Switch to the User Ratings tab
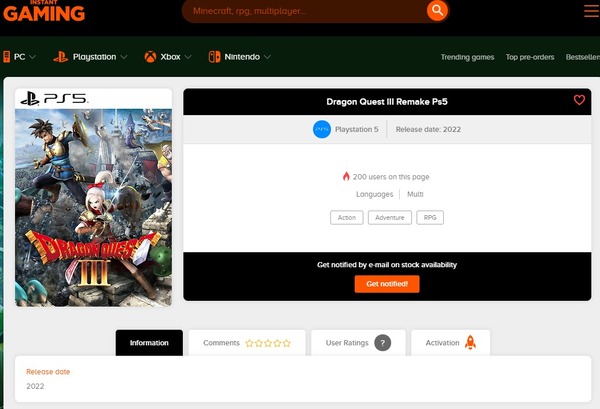Viewport: 600px width, 409px height. click(x=358, y=343)
